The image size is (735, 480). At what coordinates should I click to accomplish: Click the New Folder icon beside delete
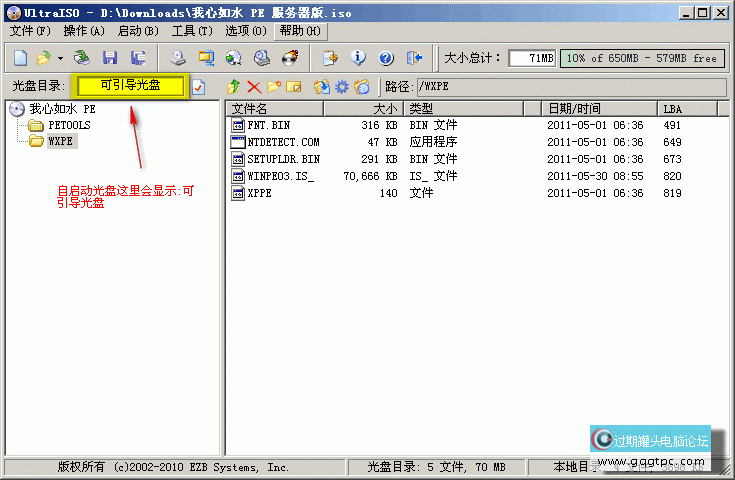point(273,87)
